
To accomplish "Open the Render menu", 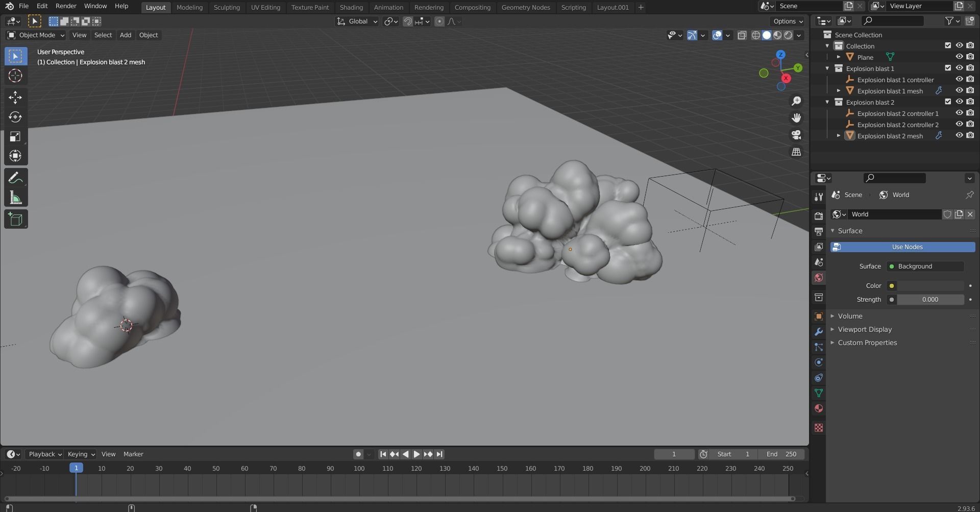I will [65, 6].
